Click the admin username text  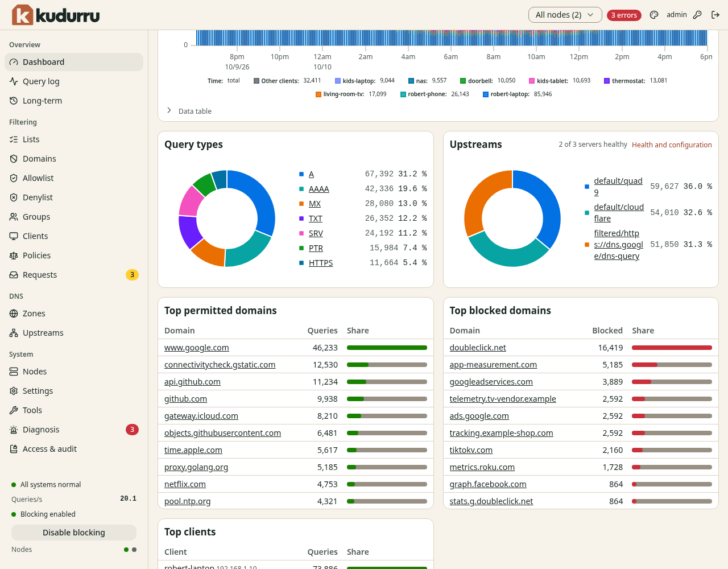pos(677,15)
